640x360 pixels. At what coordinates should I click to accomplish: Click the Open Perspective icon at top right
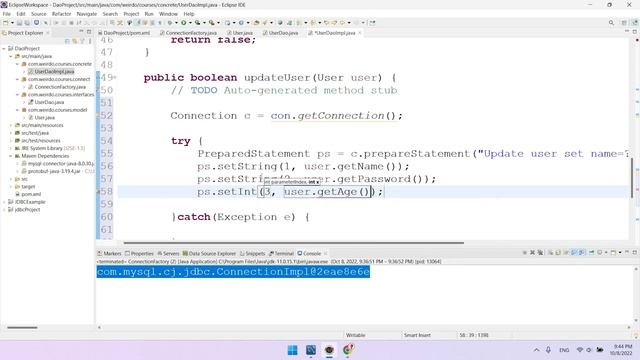(x=624, y=23)
